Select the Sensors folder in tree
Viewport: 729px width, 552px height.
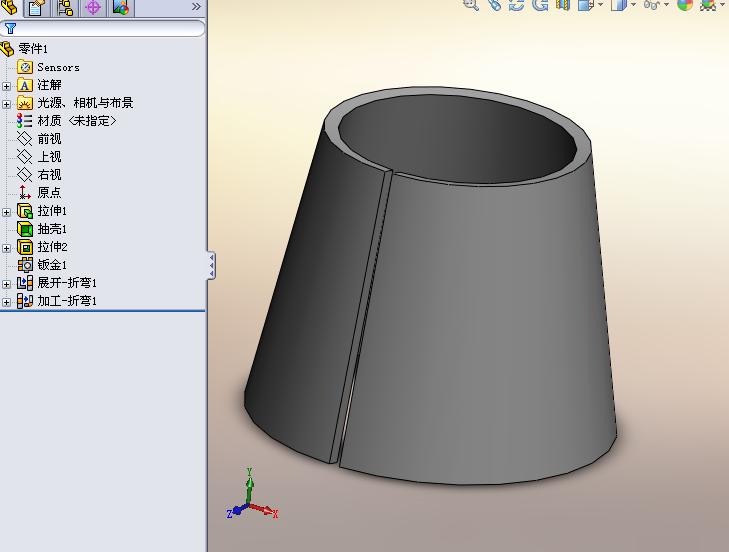58,67
